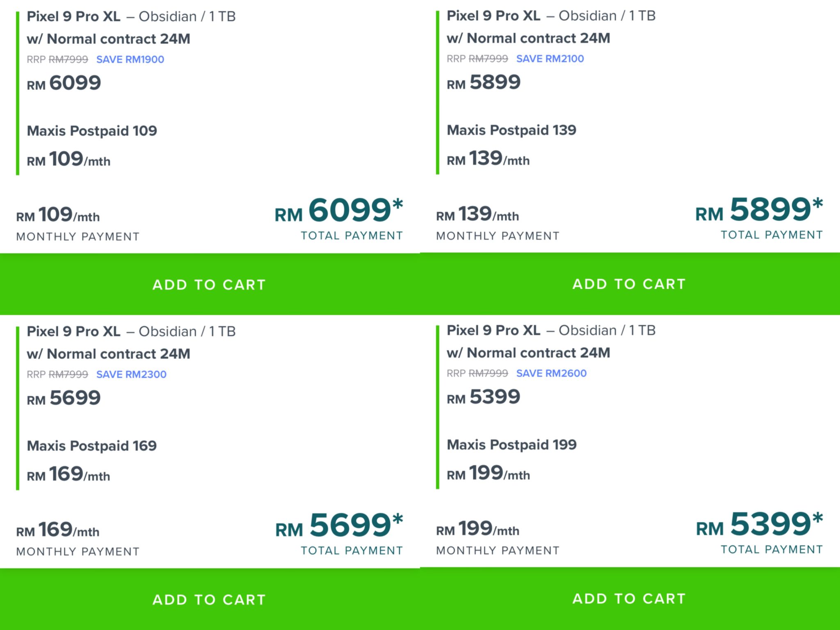Add the RM5899 Postpaid 139 bundle to cart

[x=629, y=283]
